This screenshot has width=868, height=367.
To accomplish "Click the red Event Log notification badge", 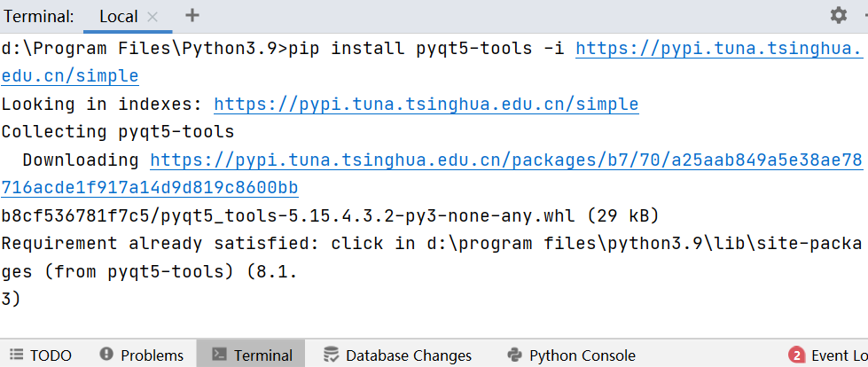I will (796, 355).
